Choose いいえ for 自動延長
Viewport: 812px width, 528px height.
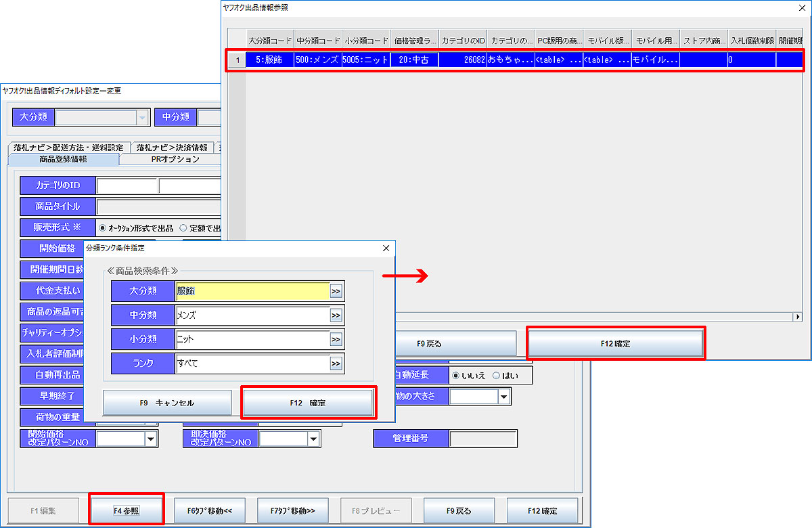click(x=470, y=375)
